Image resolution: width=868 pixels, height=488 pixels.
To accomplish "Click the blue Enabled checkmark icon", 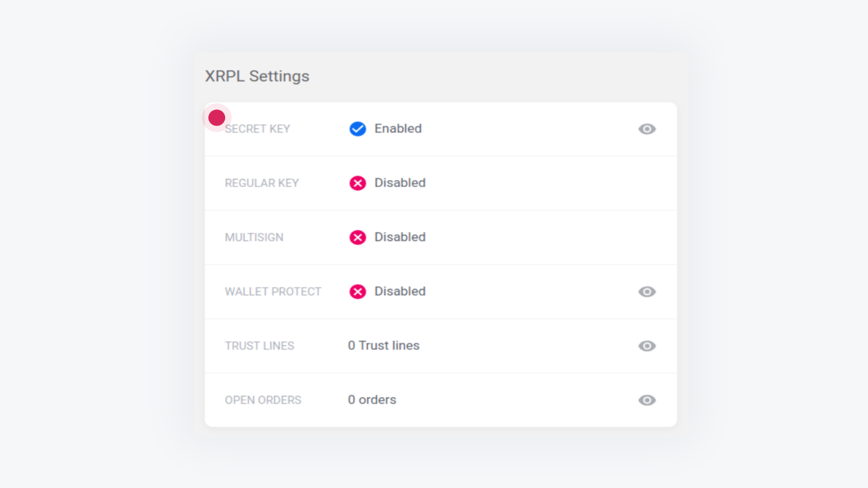I will pyautogui.click(x=358, y=129).
